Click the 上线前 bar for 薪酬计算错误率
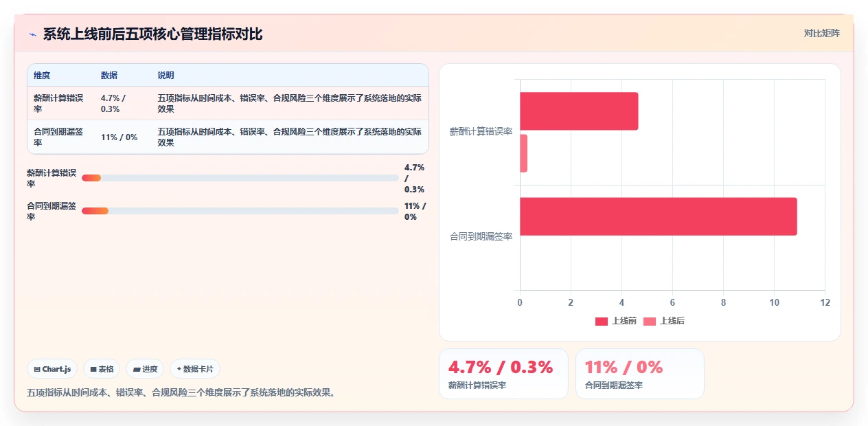The width and height of the screenshot is (868, 426). click(579, 111)
